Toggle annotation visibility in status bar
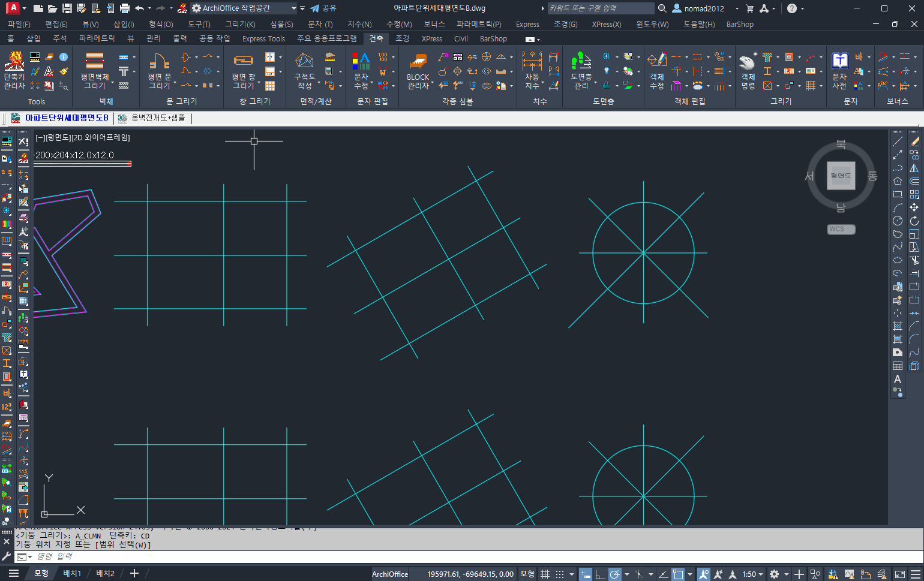This screenshot has width=924, height=581. tap(703, 574)
